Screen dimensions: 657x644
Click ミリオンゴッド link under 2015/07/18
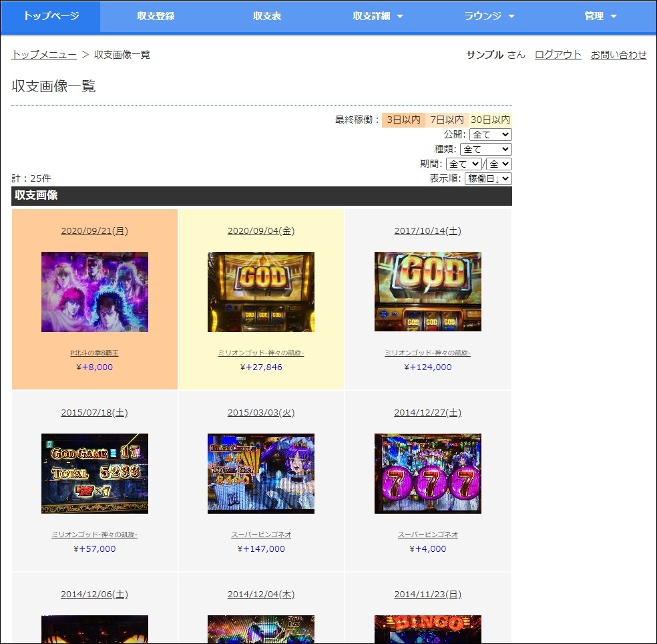[x=94, y=534]
